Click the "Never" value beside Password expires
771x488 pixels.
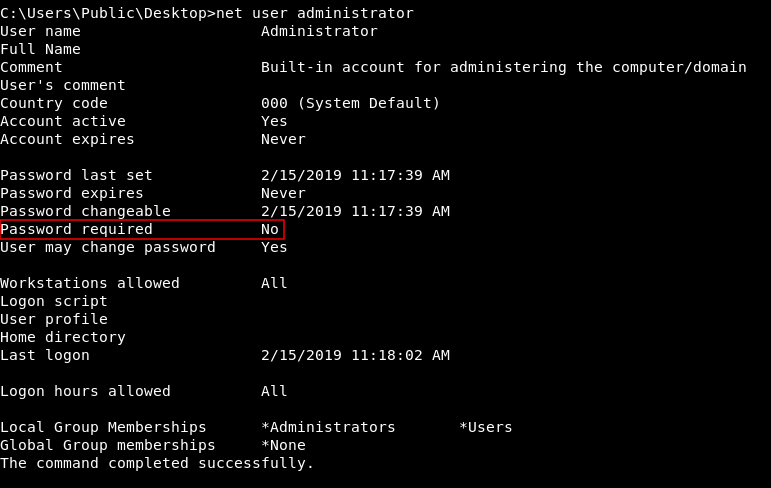pos(283,193)
